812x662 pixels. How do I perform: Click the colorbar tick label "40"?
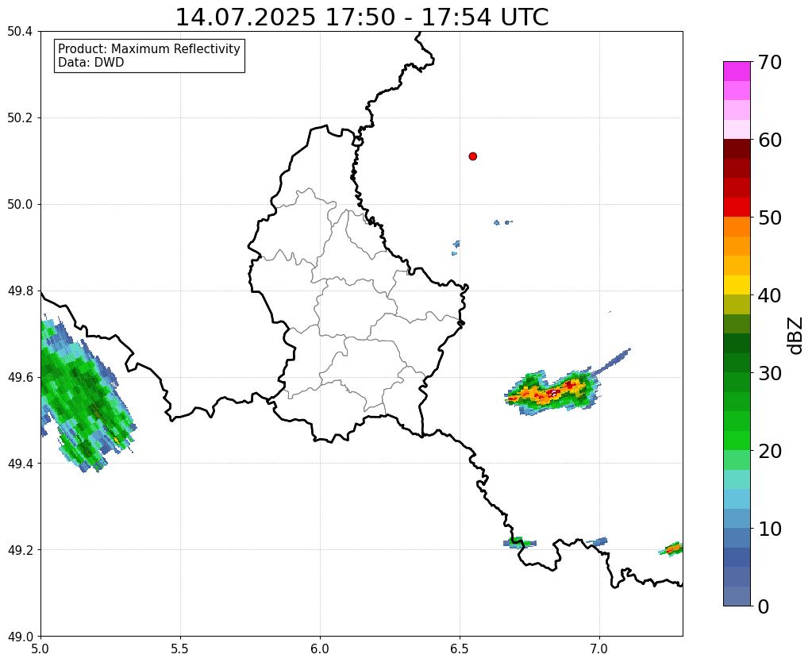click(x=770, y=295)
